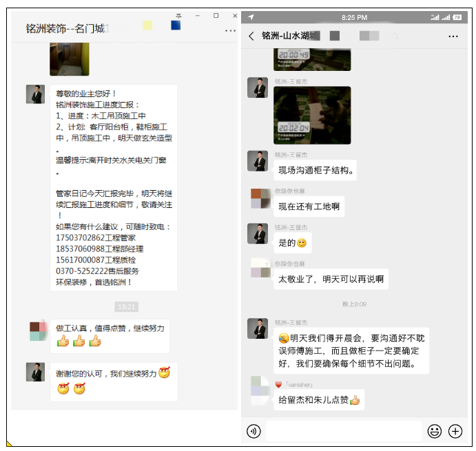
Task: Open the more options menu in 铭洲-山水湖 chat
Action: (x=453, y=36)
